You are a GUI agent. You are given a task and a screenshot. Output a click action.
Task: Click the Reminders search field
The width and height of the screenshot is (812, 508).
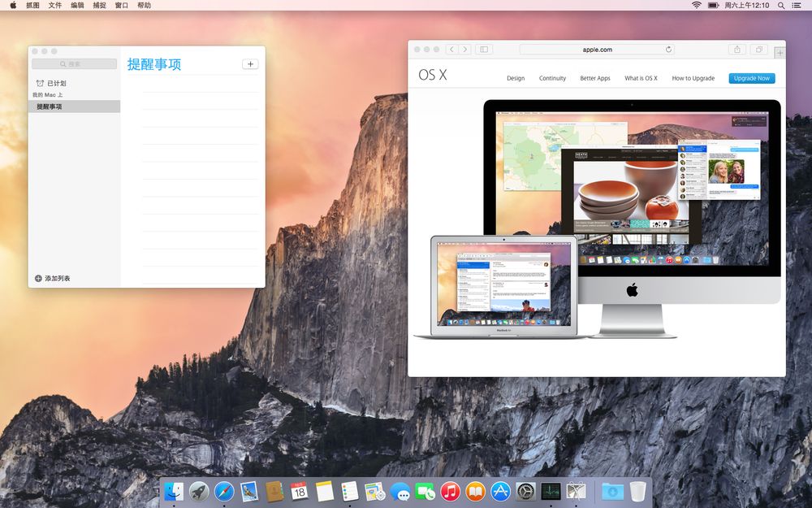coord(74,63)
